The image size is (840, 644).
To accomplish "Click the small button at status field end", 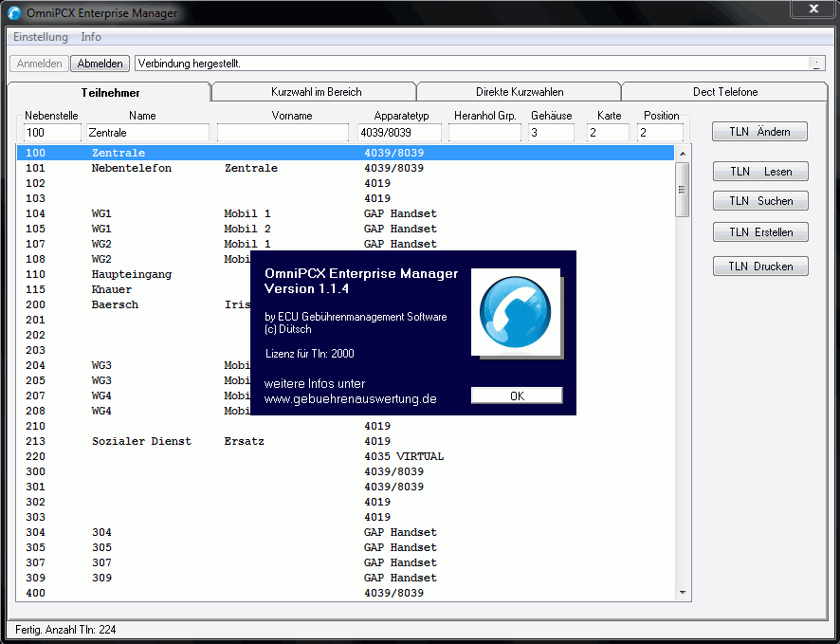I will coord(816,64).
